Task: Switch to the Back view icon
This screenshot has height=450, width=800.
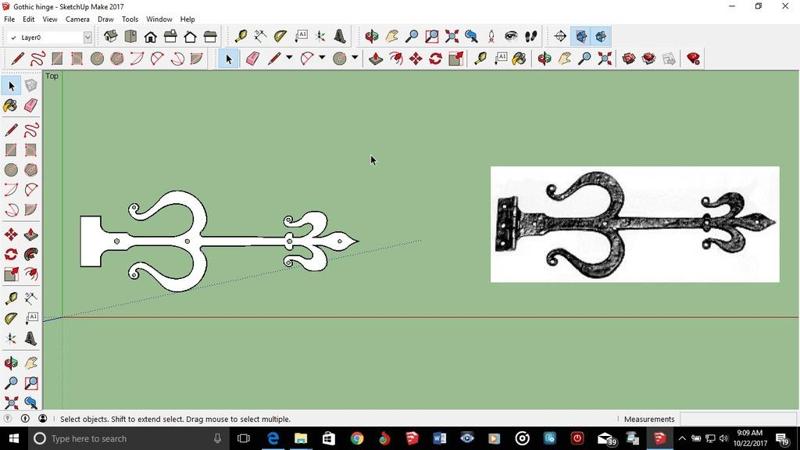Action: [190, 37]
